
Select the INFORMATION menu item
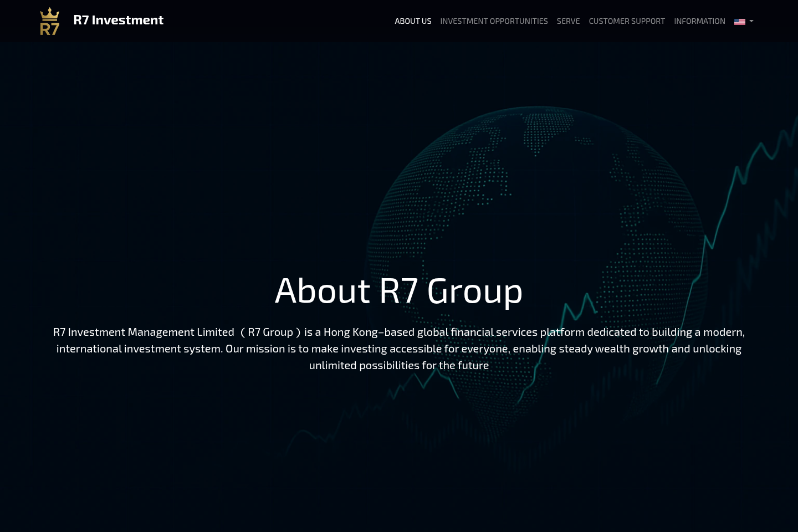[699, 21]
